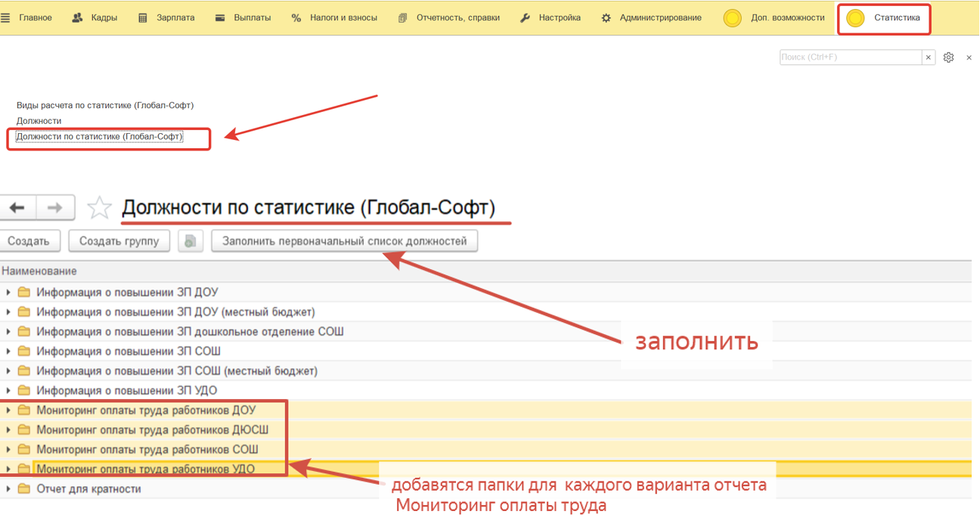Click the yellow circle Статистика icon

point(855,18)
